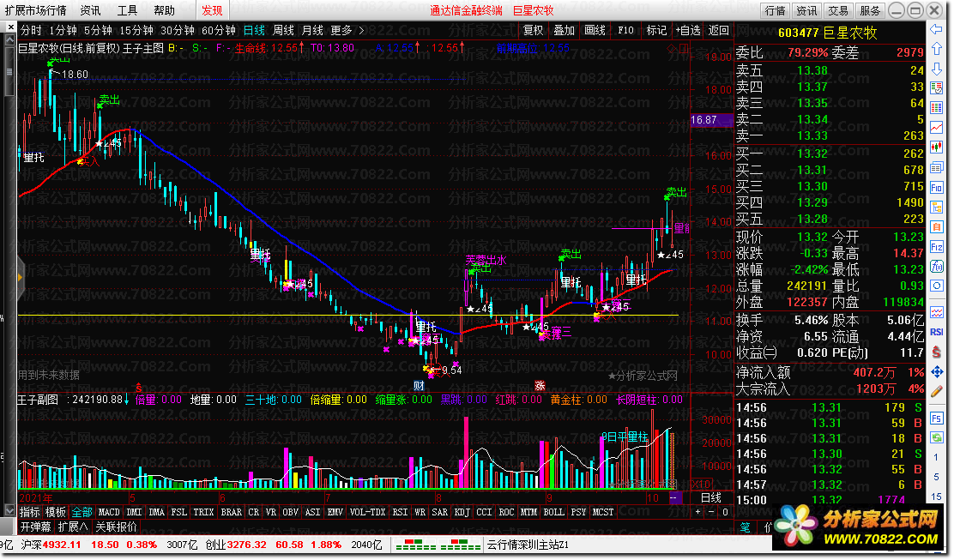The width and height of the screenshot is (954, 560).
Task: Click the 行情 button at top right
Action: point(776,11)
